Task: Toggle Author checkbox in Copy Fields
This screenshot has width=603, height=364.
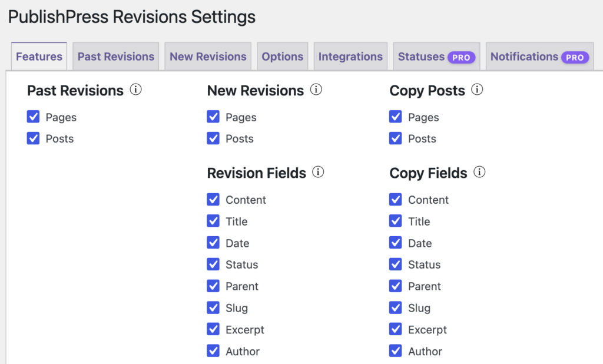Action: pyautogui.click(x=395, y=350)
